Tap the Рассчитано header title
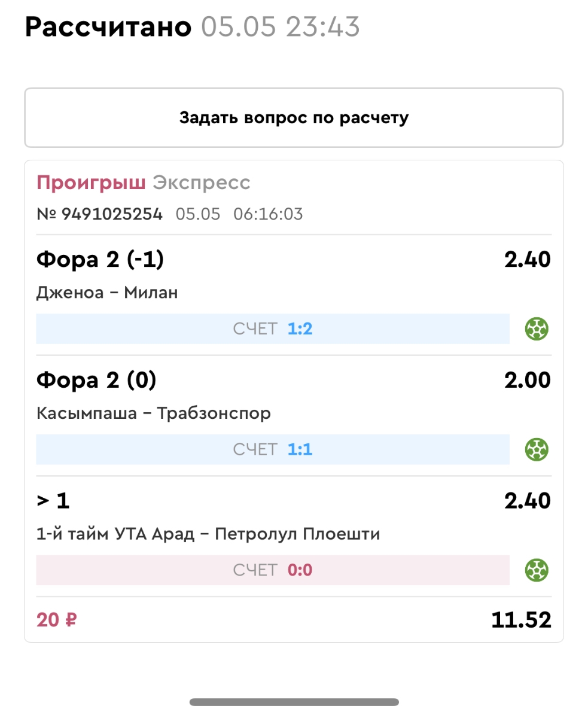Image resolution: width=588 pixels, height=718 pixels. (108, 27)
